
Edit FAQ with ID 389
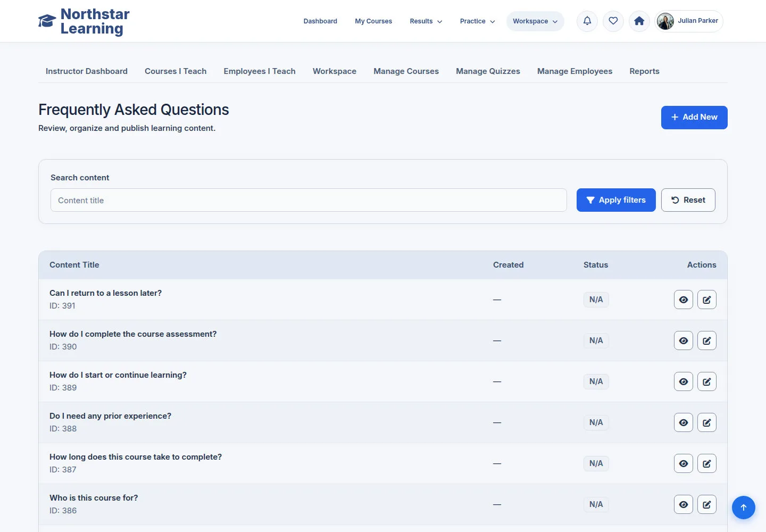pos(707,381)
